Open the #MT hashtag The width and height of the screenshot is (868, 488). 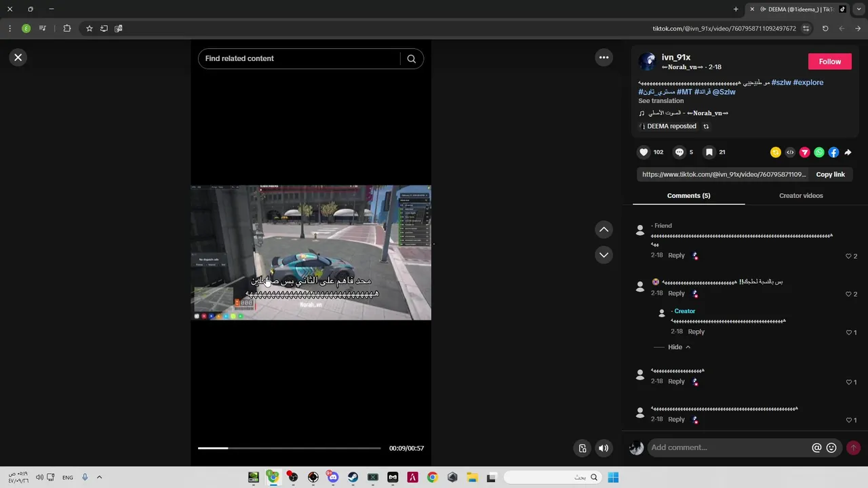[x=684, y=92]
